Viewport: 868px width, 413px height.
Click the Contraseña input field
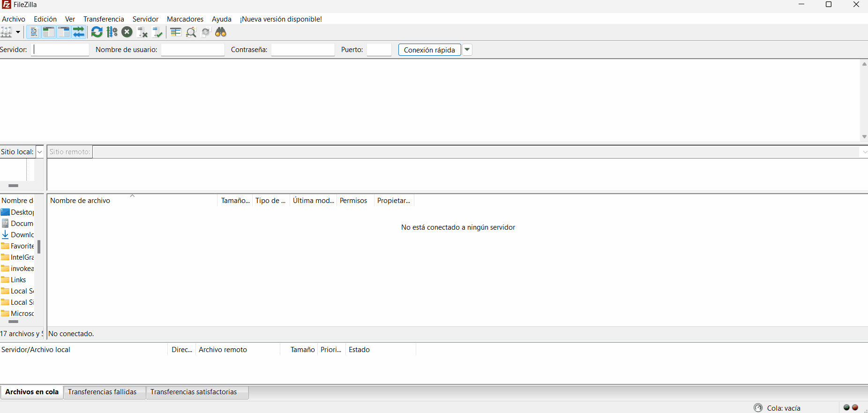click(303, 50)
